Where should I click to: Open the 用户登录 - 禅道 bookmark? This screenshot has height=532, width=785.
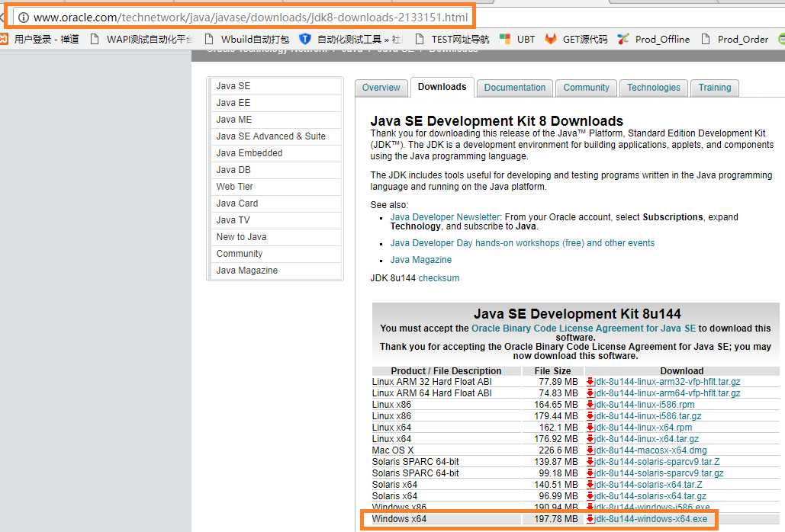click(40, 39)
